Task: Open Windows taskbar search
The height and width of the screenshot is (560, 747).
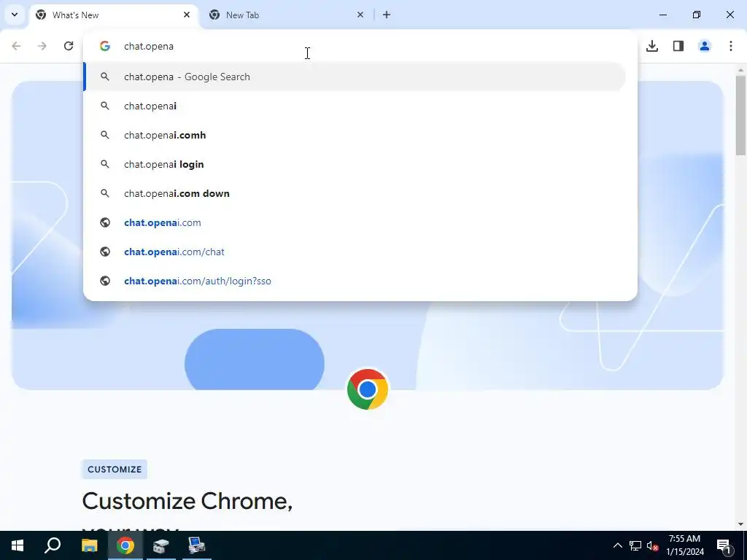Action: click(53, 545)
